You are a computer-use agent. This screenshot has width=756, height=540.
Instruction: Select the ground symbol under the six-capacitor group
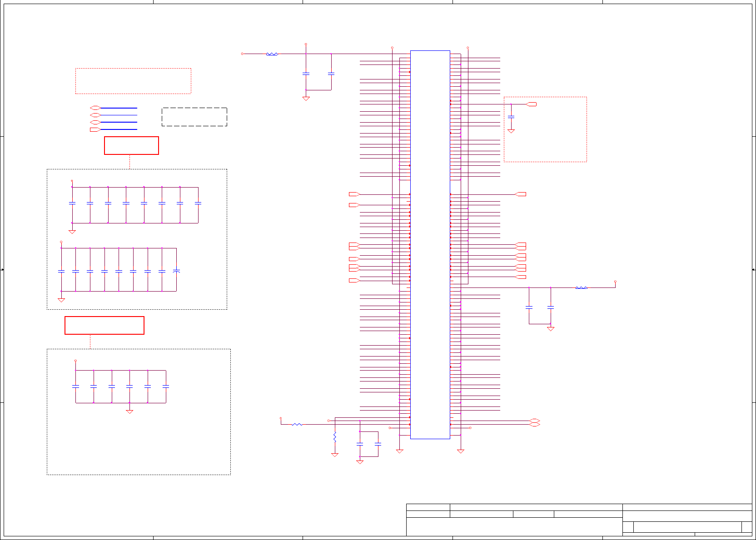pos(129,411)
